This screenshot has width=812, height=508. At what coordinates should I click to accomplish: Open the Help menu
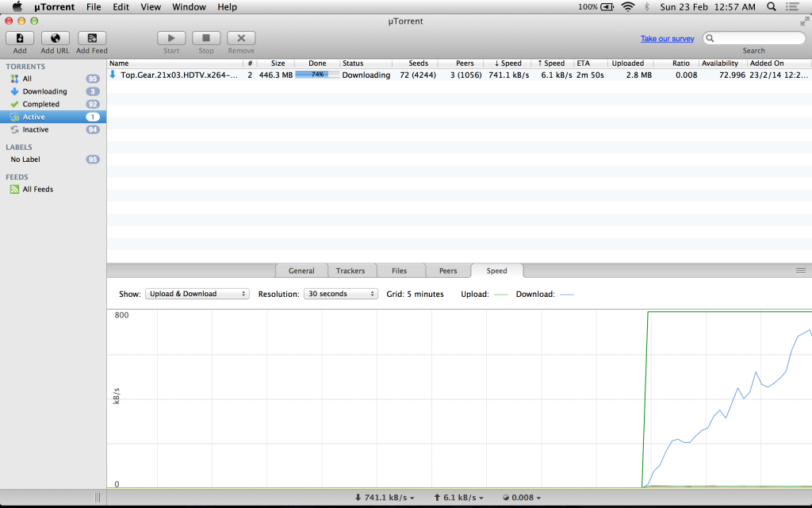click(227, 6)
